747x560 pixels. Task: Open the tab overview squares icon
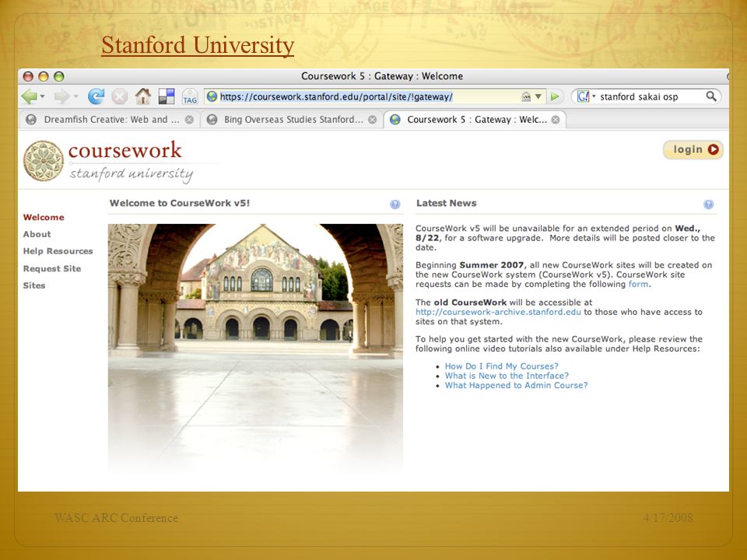[167, 96]
